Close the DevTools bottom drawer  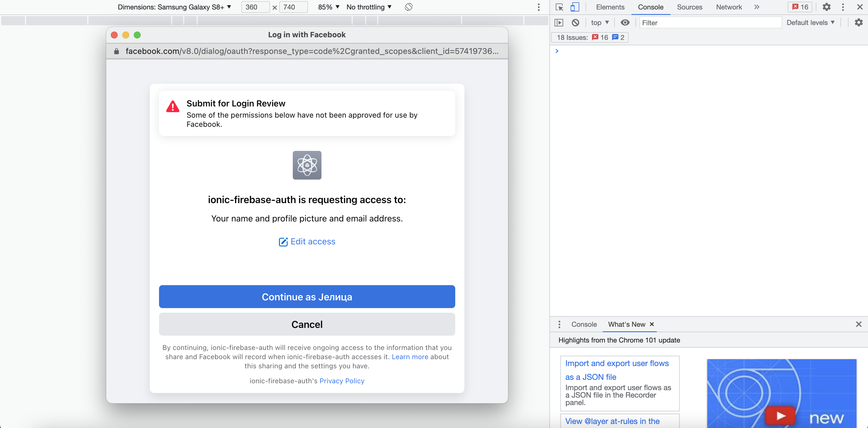[x=859, y=324]
